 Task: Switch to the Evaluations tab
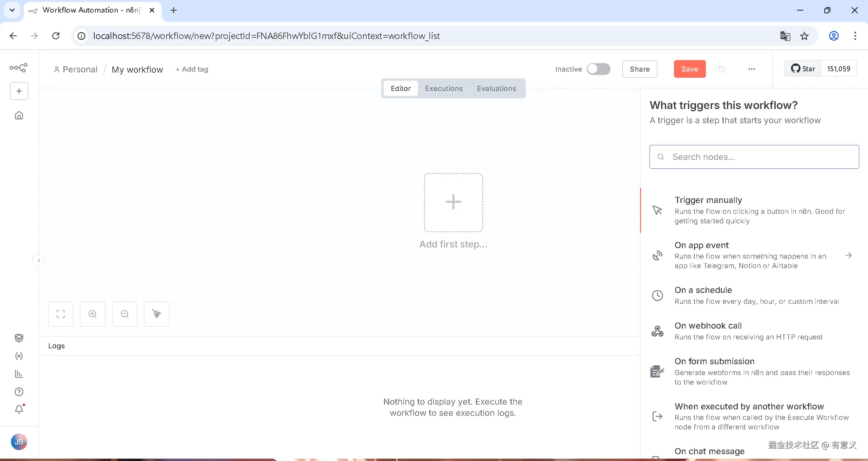[x=496, y=88]
